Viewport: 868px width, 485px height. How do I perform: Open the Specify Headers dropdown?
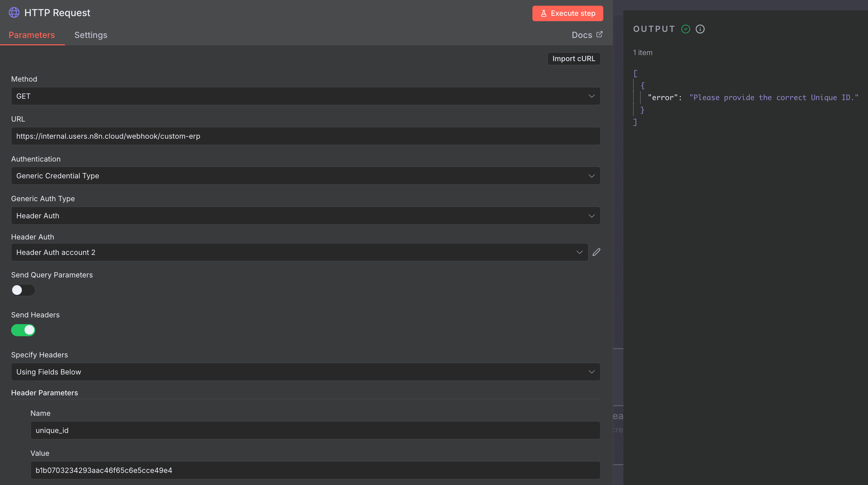click(305, 372)
